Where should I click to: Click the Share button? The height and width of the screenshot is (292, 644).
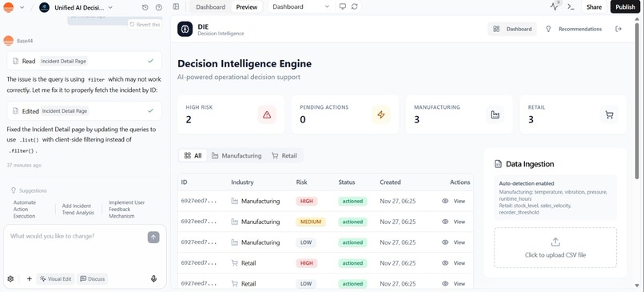(594, 6)
